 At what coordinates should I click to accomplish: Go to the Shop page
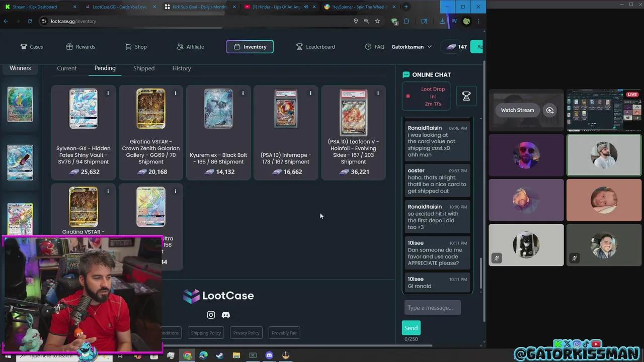(x=136, y=47)
